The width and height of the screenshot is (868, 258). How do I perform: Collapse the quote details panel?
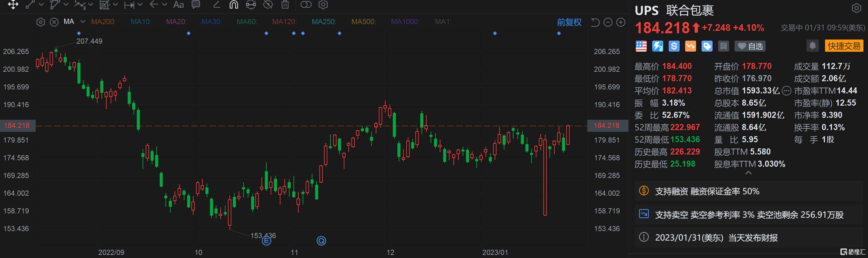[749, 173]
